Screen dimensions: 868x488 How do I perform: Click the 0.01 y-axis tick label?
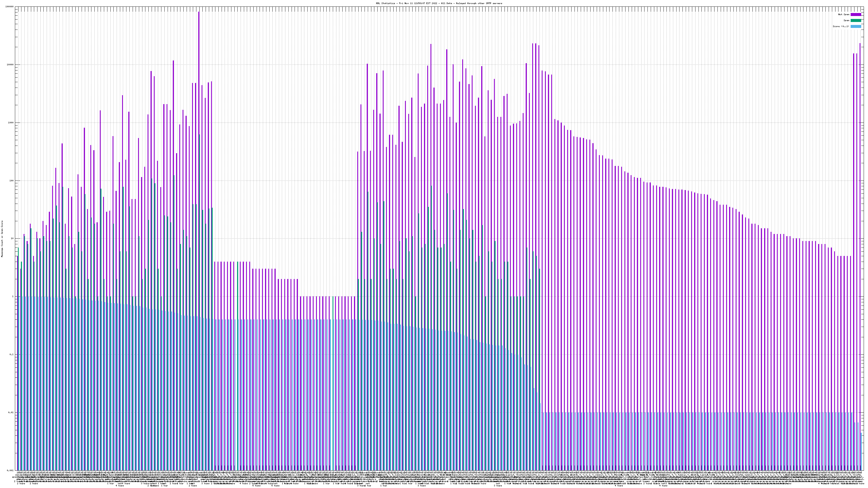pos(11,412)
